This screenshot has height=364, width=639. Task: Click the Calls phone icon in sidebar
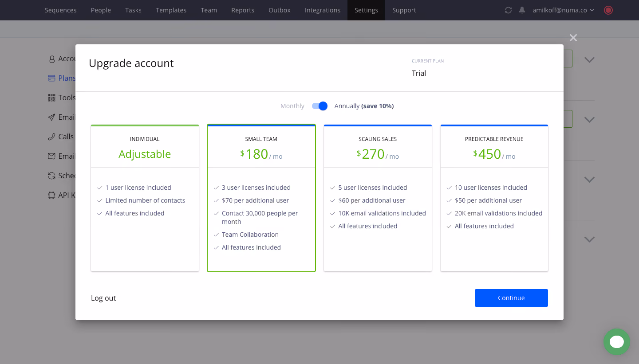[51, 137]
